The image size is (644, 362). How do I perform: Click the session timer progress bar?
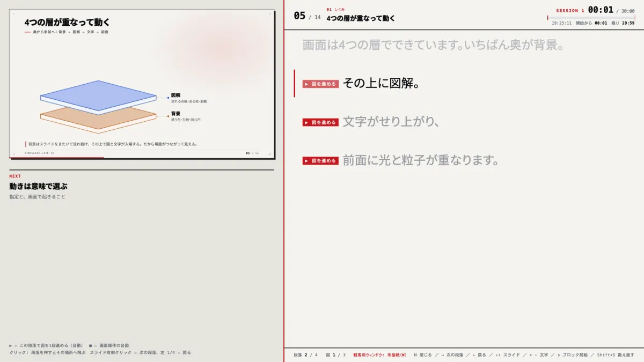point(591,18)
